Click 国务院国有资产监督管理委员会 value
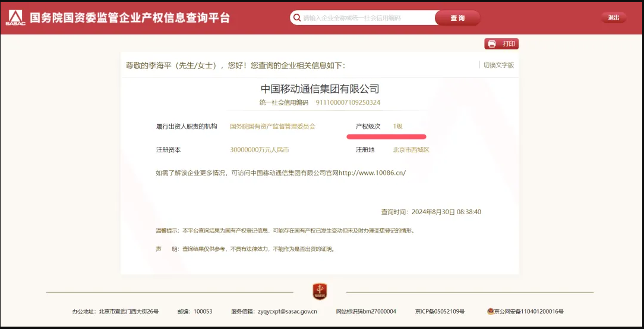 coord(273,126)
